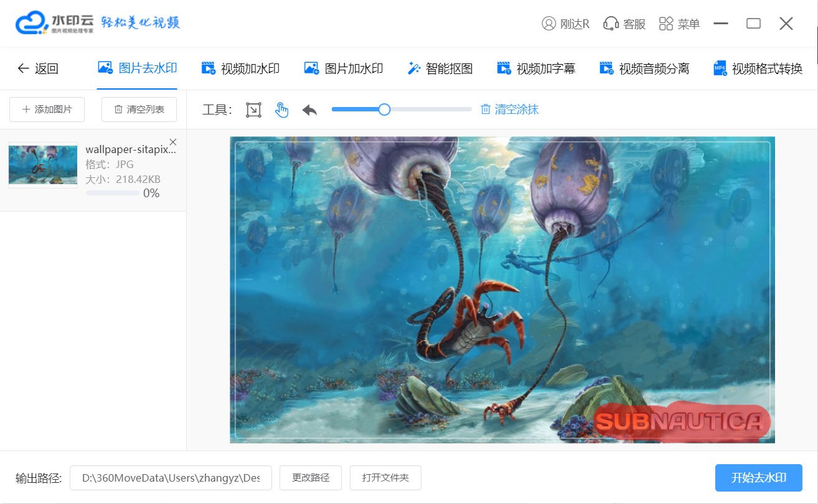Switch to 视频加字幕 tab
The height and width of the screenshot is (504, 818).
click(536, 68)
